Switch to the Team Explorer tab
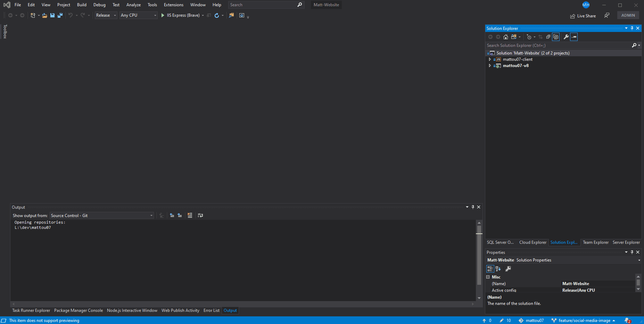 click(x=596, y=242)
